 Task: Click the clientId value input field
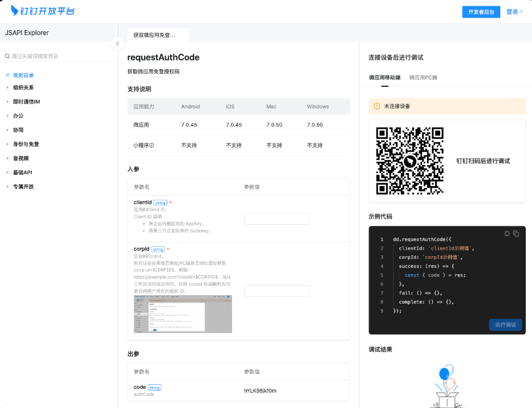tap(277, 218)
